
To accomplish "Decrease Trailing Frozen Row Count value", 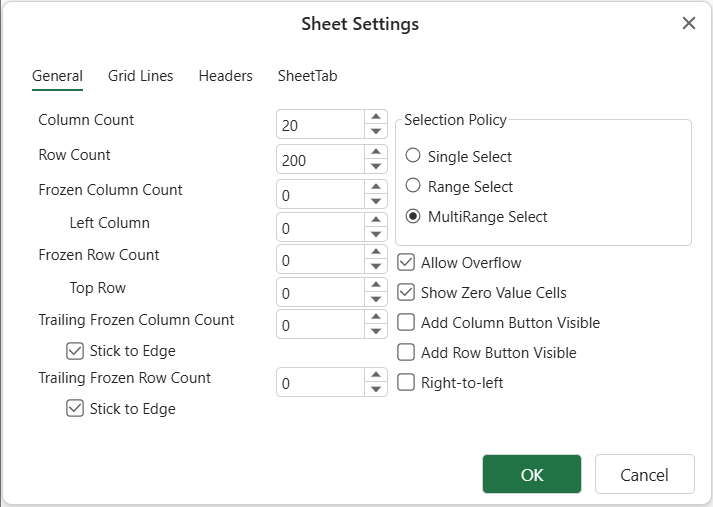I will coord(376,390).
